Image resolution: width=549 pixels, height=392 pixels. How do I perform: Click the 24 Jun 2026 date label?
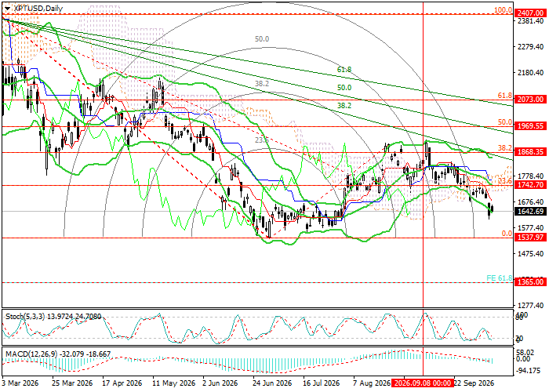click(x=273, y=383)
